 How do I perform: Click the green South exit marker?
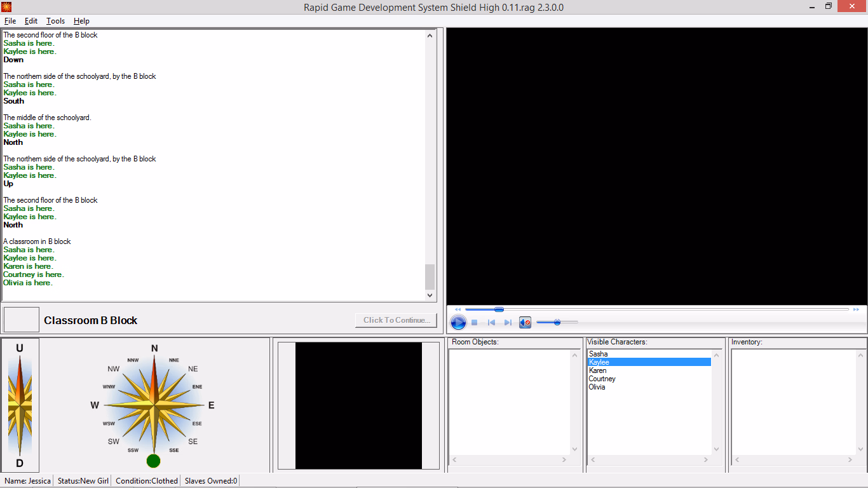[x=153, y=461]
